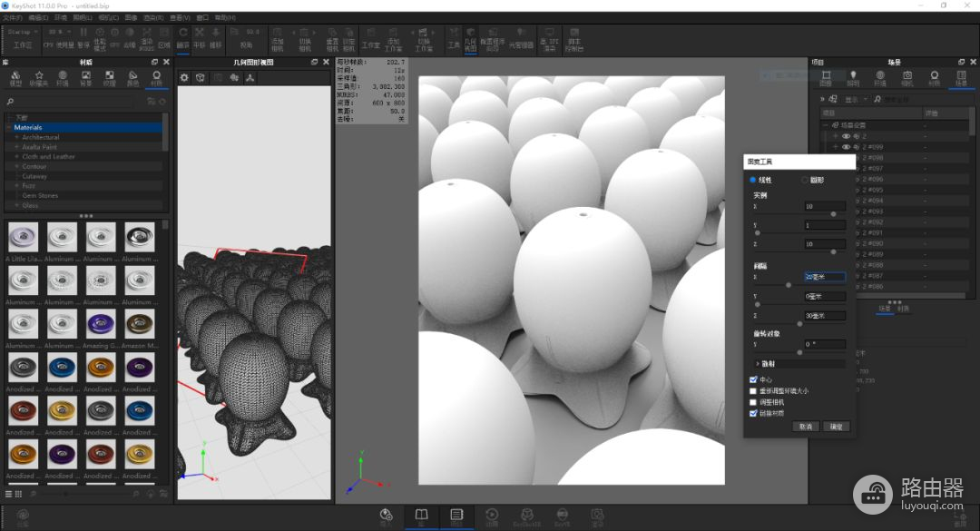Expand the 散射 (Scatter) section
The width and height of the screenshot is (980, 531).
pyautogui.click(x=758, y=363)
